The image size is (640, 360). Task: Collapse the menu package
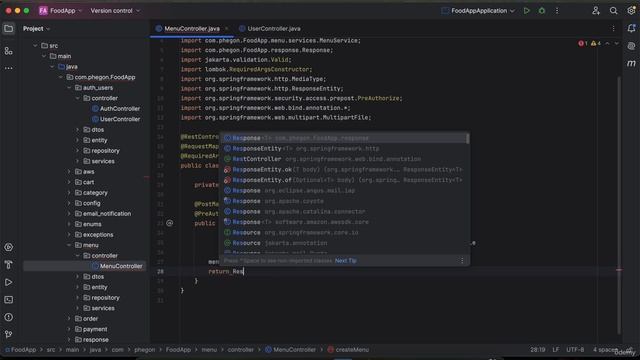[x=69, y=245]
